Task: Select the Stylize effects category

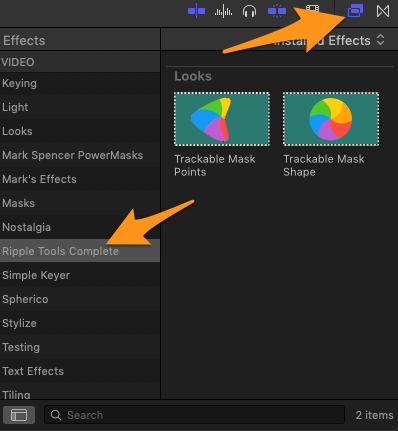Action: 80,323
